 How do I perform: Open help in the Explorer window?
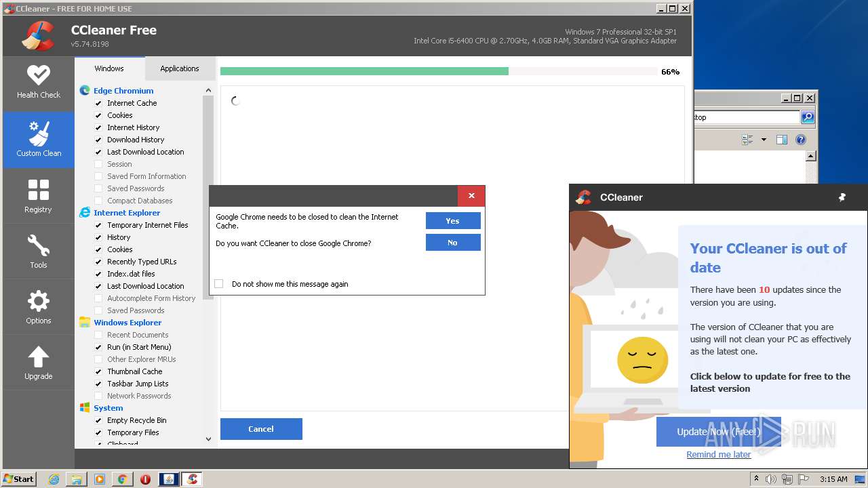pos(800,140)
